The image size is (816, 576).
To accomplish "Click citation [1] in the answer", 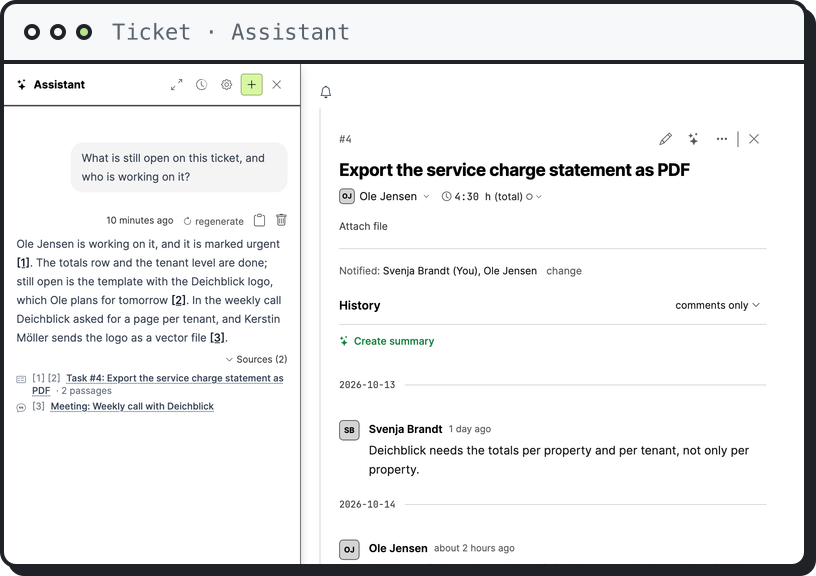I will point(23,263).
